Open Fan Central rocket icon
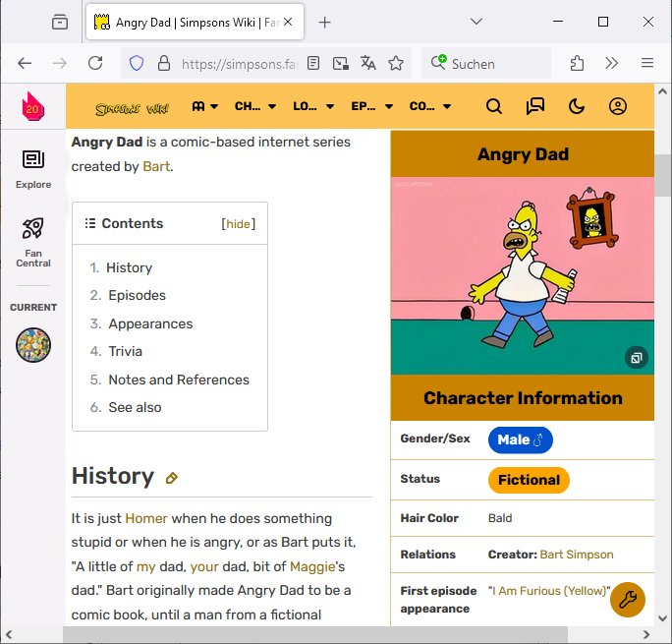Viewport: 672px width, 644px height. pos(33,242)
